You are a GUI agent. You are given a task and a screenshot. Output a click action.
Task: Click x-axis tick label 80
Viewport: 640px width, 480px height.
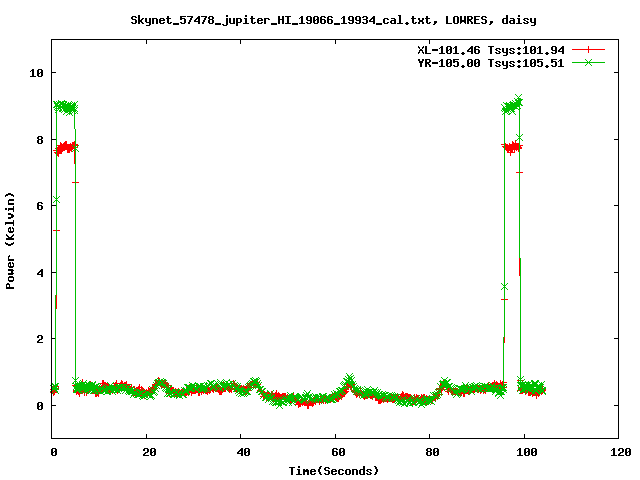tap(432, 452)
